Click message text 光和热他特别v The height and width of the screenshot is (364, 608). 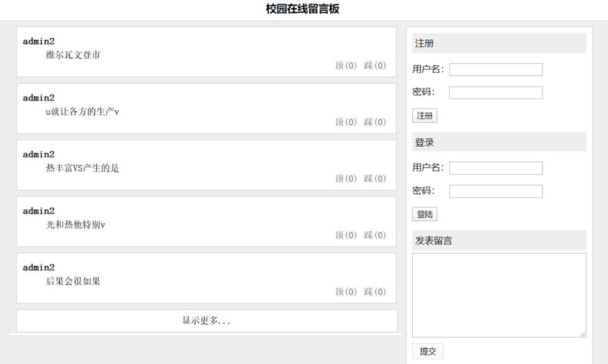tap(76, 225)
